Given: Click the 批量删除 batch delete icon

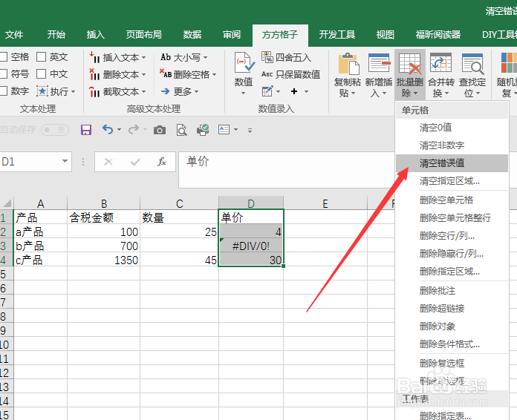Looking at the screenshot, I should click(x=410, y=63).
